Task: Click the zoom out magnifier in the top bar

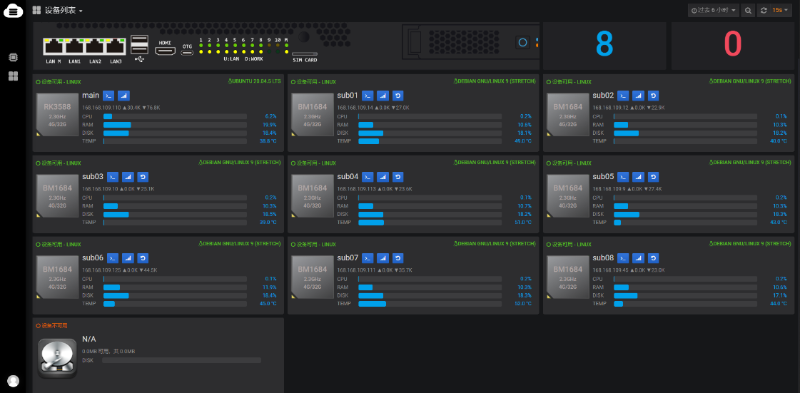Action: coord(748,10)
